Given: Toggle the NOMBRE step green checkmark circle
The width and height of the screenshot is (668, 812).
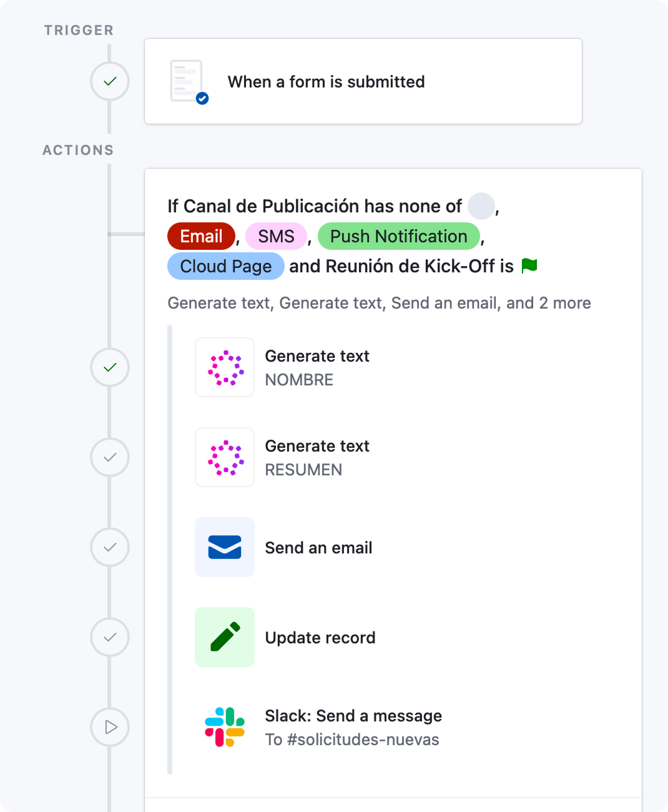Looking at the screenshot, I should point(110,367).
